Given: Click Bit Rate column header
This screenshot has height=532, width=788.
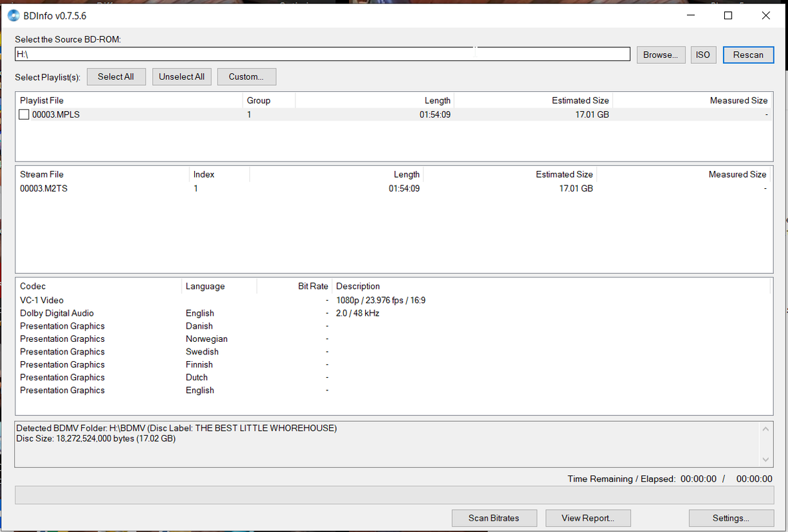Looking at the screenshot, I should [x=295, y=287].
